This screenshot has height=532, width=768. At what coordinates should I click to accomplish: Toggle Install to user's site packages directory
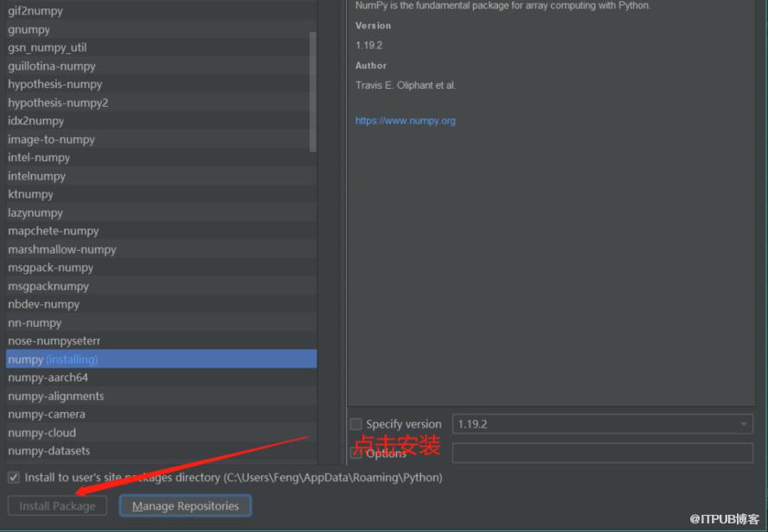coord(14,477)
